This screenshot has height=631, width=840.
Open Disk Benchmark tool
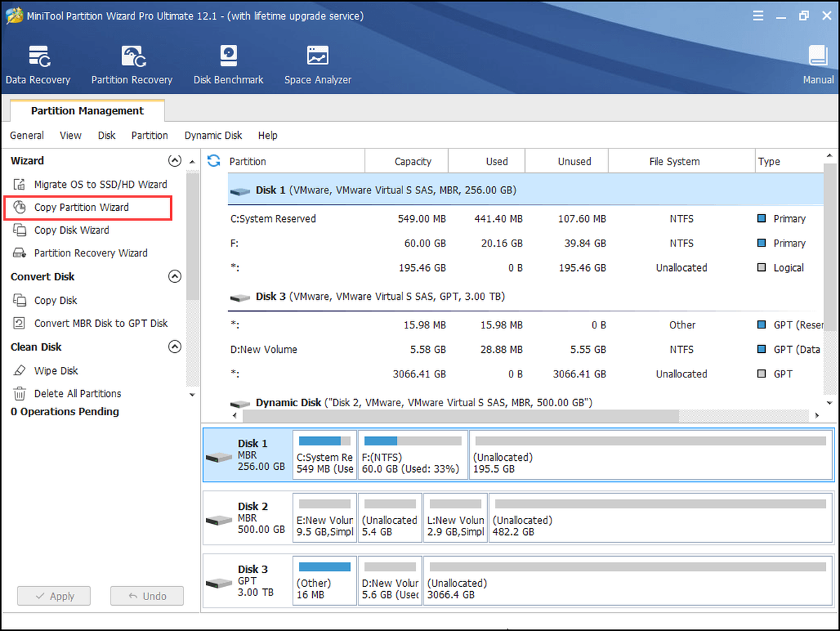click(228, 65)
